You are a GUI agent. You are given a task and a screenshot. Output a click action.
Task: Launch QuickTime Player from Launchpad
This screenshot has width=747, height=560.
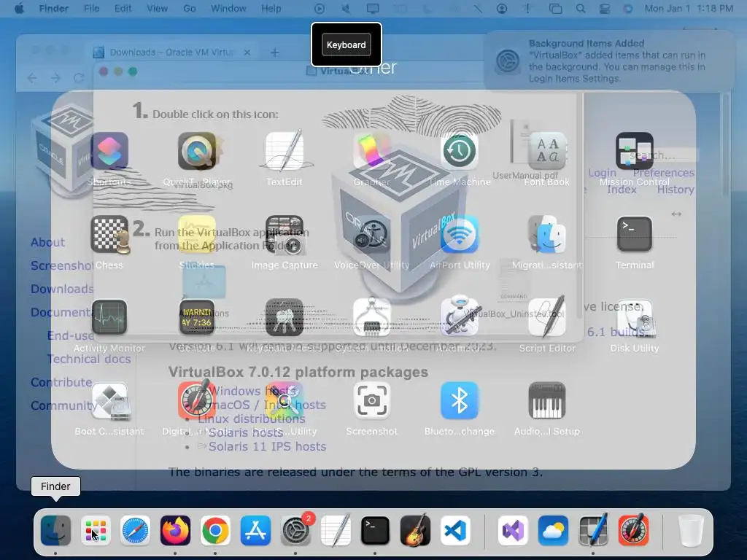click(197, 151)
